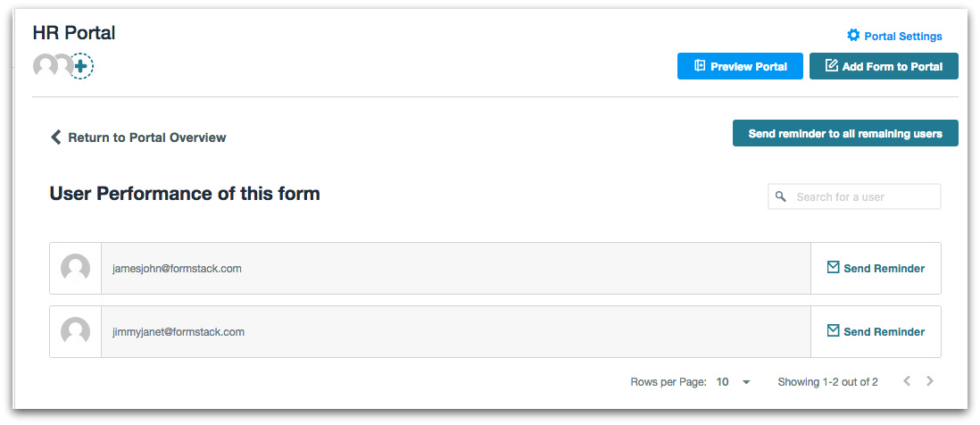This screenshot has width=980, height=425.
Task: Send Reminder to jimmyjanet@formstack.com
Action: click(883, 331)
